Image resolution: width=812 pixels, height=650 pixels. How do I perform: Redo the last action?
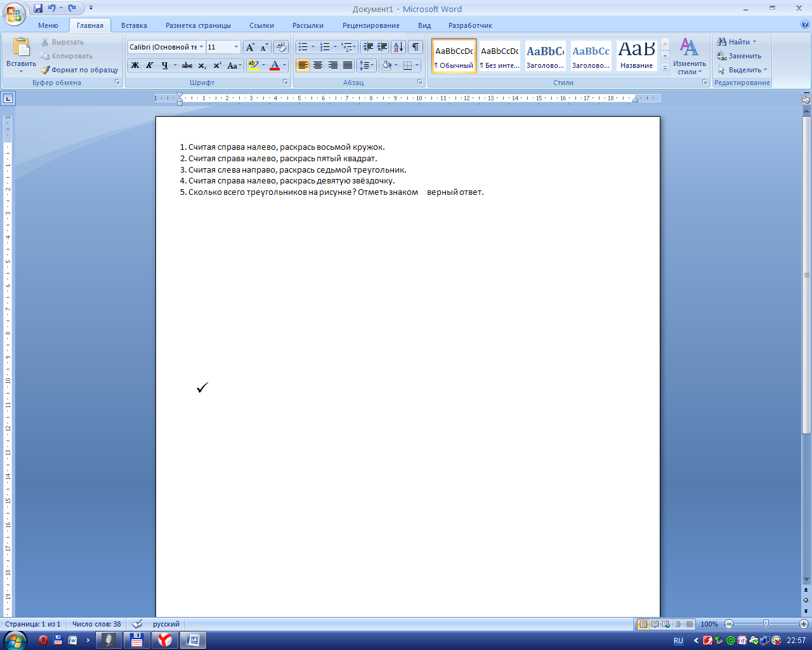pos(72,8)
